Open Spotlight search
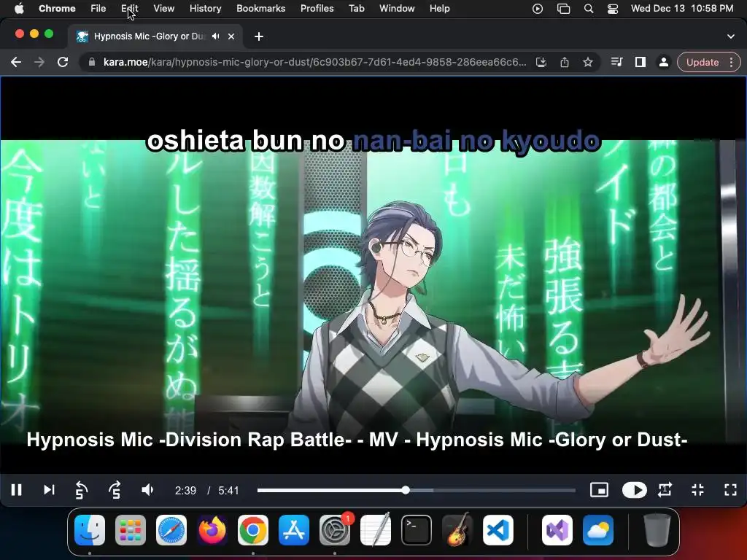 [x=589, y=9]
